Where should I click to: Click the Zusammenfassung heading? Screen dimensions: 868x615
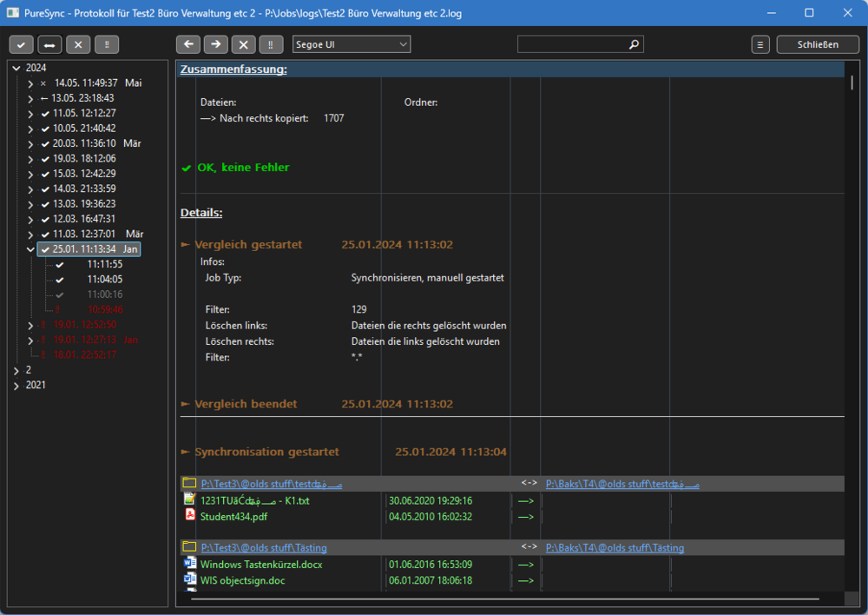point(233,69)
